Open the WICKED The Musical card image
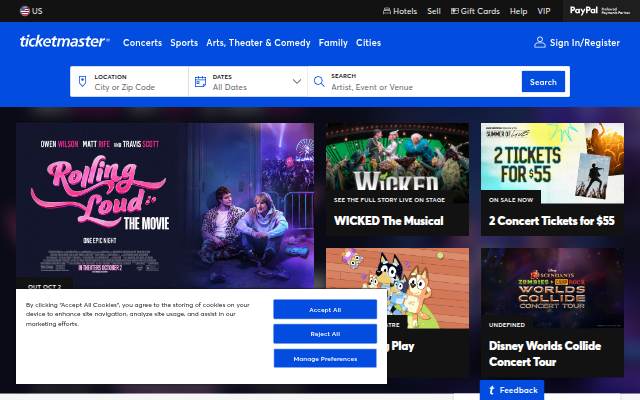The image size is (640, 400). [x=397, y=163]
